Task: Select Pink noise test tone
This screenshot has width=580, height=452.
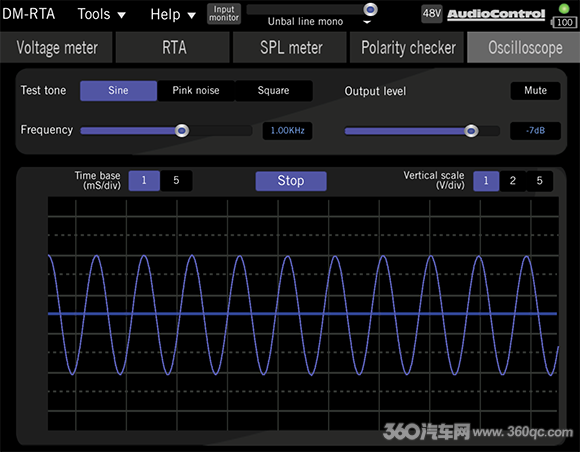Action: click(196, 91)
